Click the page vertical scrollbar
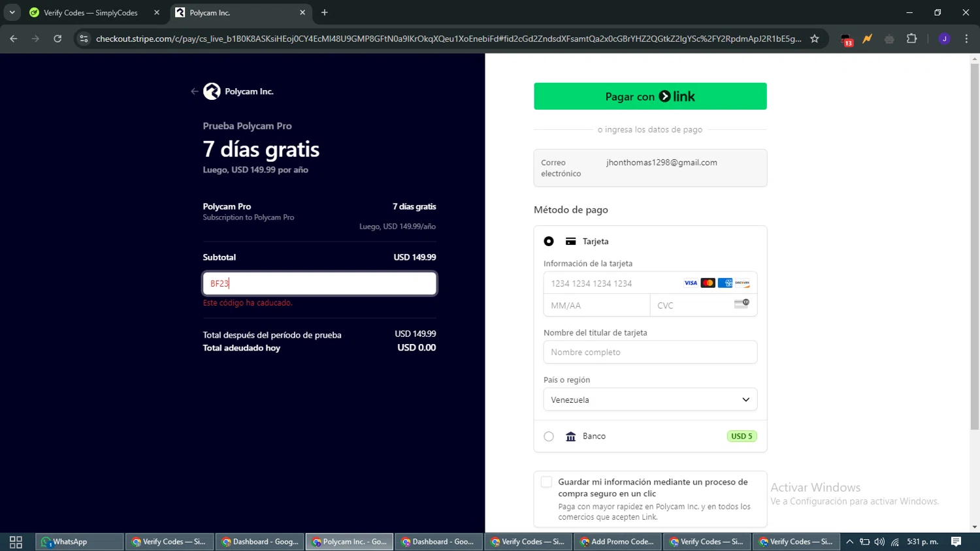Screen dimensions: 980x551 coord(975,246)
